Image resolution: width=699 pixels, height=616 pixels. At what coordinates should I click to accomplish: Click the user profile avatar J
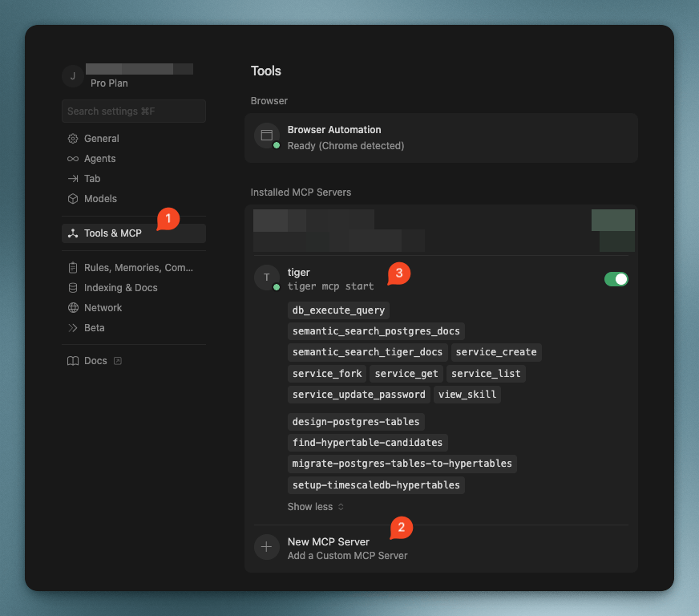[73, 76]
